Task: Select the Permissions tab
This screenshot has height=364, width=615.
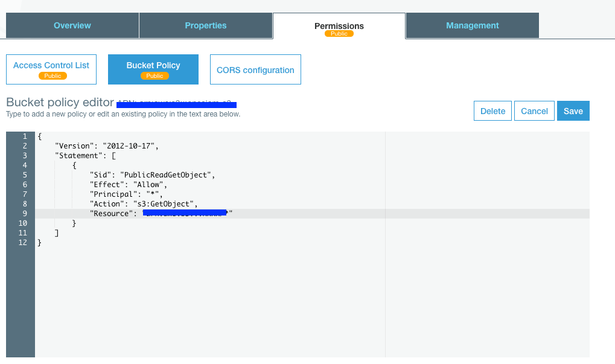Action: tap(339, 26)
